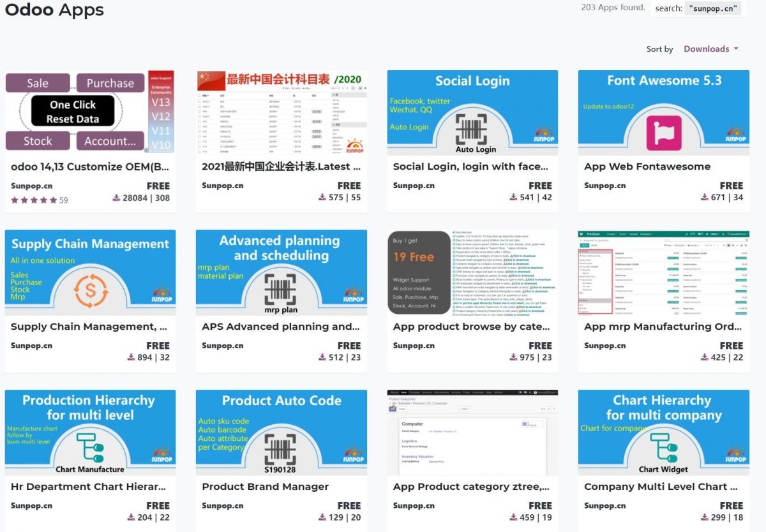Open the Purchase screenshot thumbnail for mrp app
Viewport: 766px width, 532px height.
pos(664,272)
